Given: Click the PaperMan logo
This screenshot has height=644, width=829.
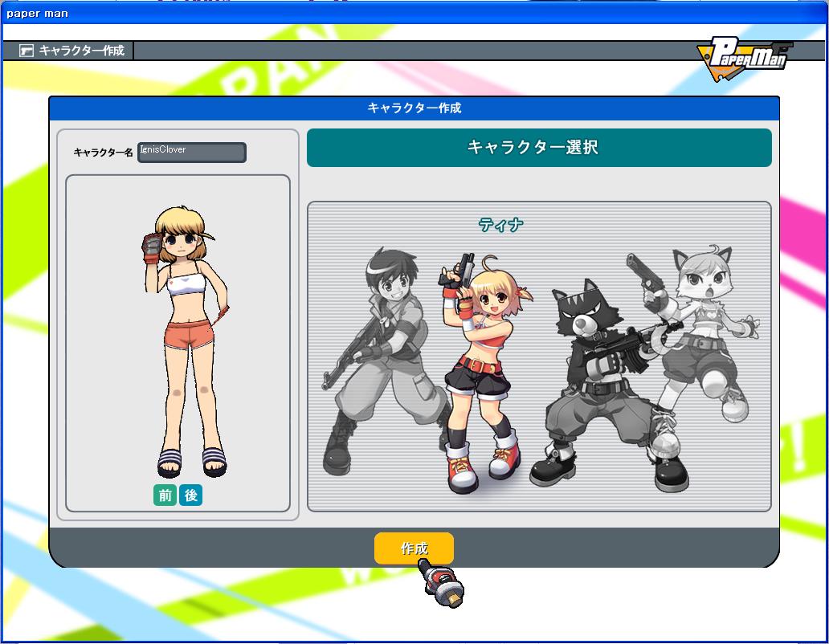Looking at the screenshot, I should 745,59.
